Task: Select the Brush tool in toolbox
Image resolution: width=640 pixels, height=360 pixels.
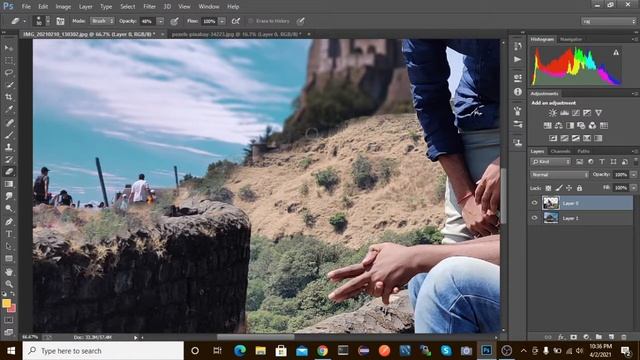Action: click(9, 135)
